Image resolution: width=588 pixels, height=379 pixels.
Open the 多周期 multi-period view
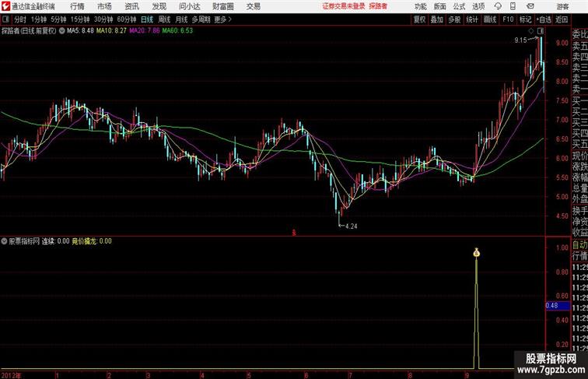pos(201,19)
